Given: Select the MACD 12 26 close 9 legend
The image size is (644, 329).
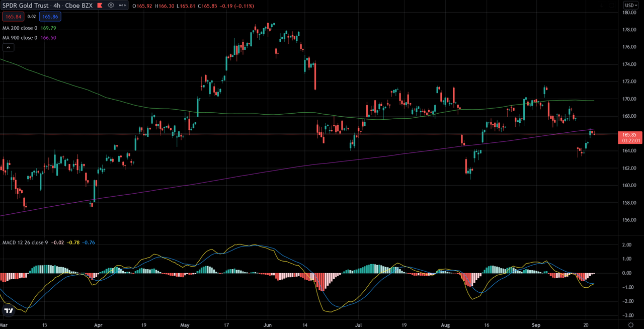Looking at the screenshot, I should 25,242.
